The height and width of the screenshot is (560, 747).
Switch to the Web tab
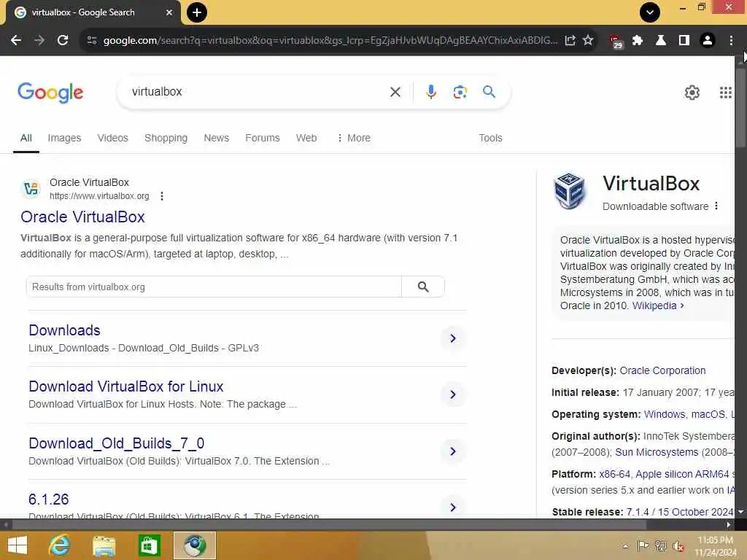tap(306, 138)
